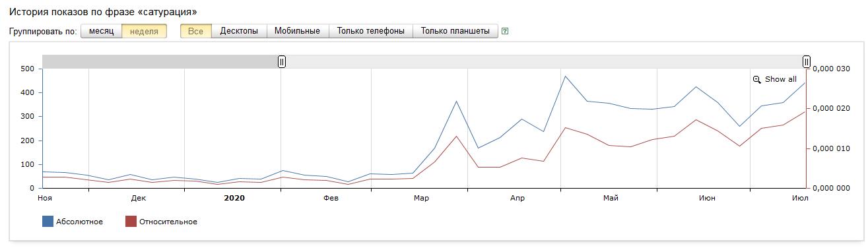
Task: Click the green help question-mark icon
Action: [505, 31]
